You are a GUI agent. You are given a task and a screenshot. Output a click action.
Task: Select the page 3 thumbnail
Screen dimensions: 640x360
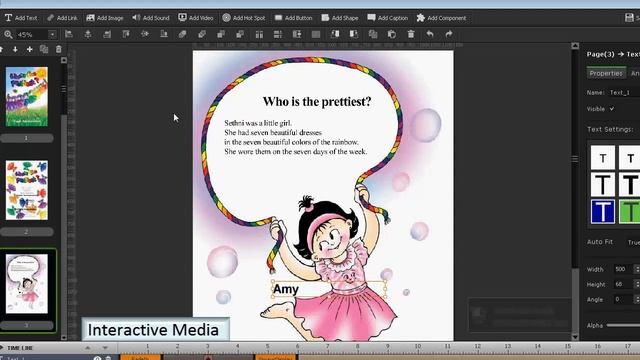tap(27, 284)
